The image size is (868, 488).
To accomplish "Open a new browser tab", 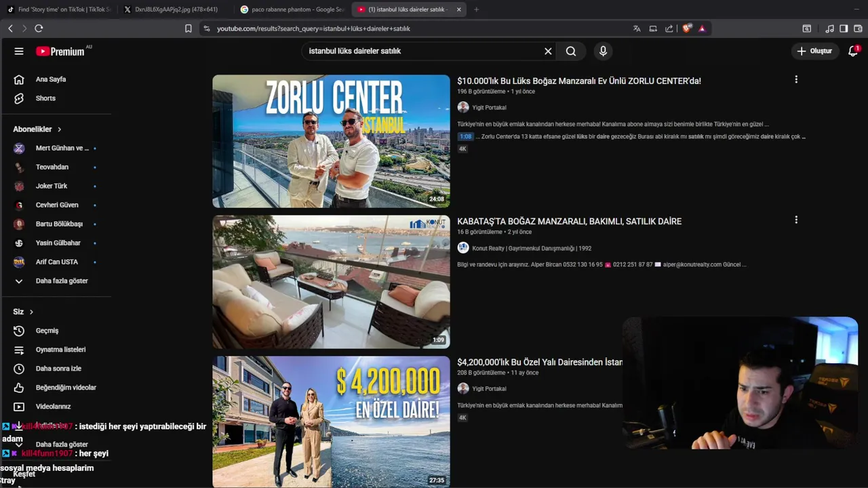I will [x=476, y=9].
